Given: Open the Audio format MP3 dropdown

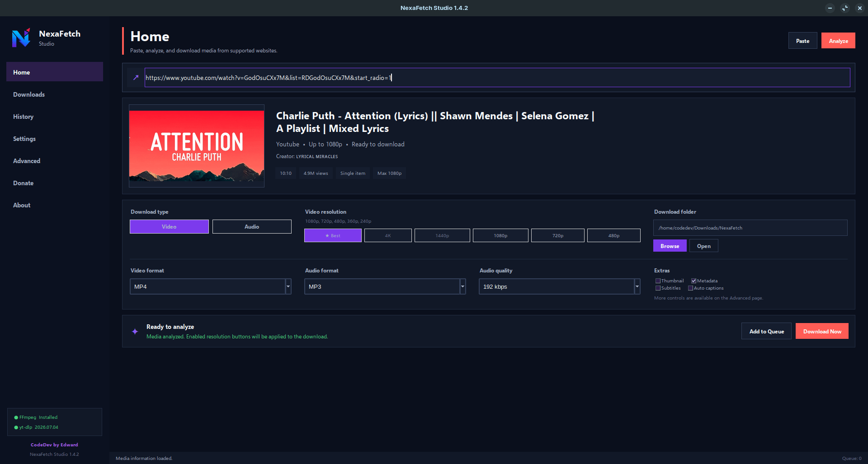Looking at the screenshot, I should click(x=385, y=286).
